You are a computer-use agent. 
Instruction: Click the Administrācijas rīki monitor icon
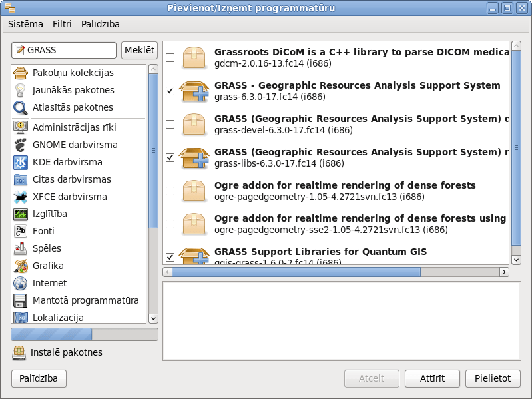coord(21,127)
